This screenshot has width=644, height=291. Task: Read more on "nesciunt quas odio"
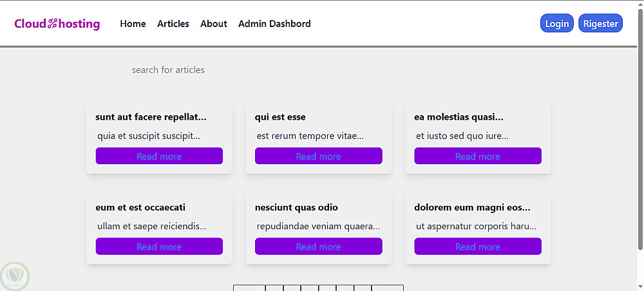coord(318,247)
